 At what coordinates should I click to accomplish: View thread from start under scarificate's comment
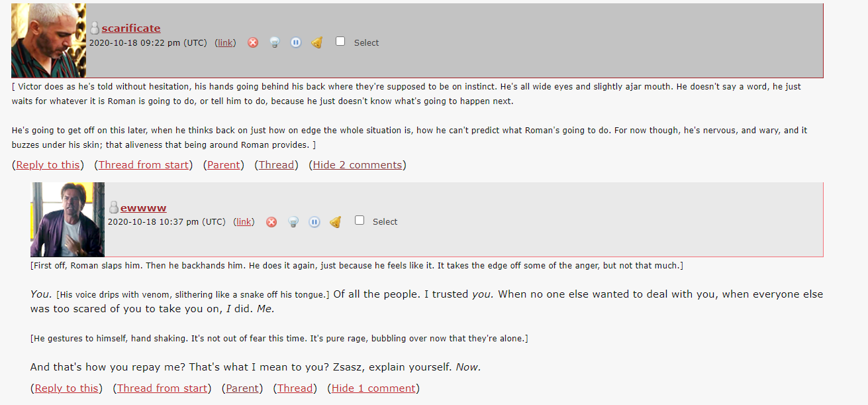point(144,165)
